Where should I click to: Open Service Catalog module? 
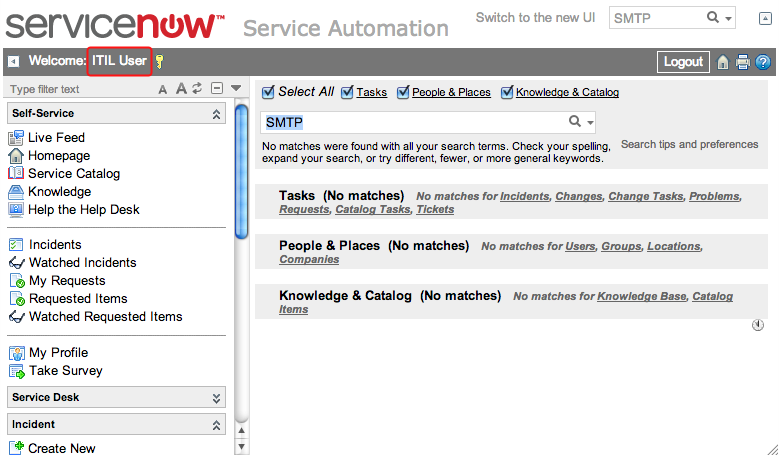pos(74,173)
